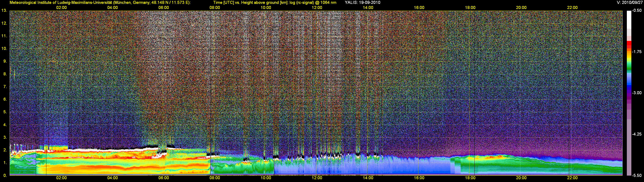
Task: Click the 06:00 label on the lower time axis
Action: (x=164, y=178)
